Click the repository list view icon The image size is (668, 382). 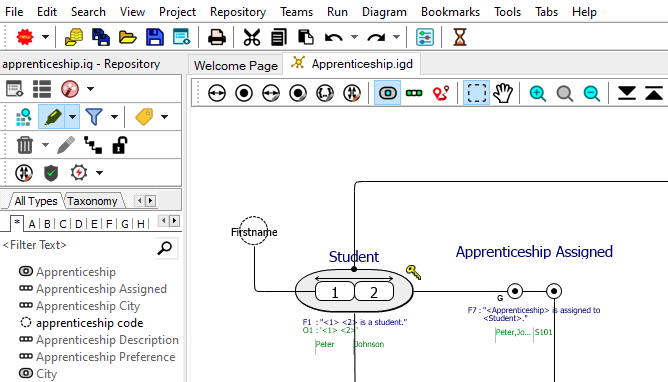click(x=42, y=89)
